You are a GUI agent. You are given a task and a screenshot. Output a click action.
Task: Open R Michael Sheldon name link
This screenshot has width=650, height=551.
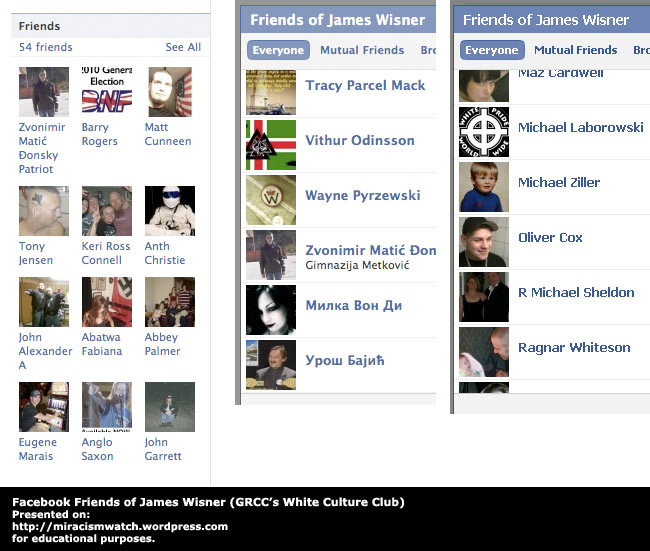576,293
